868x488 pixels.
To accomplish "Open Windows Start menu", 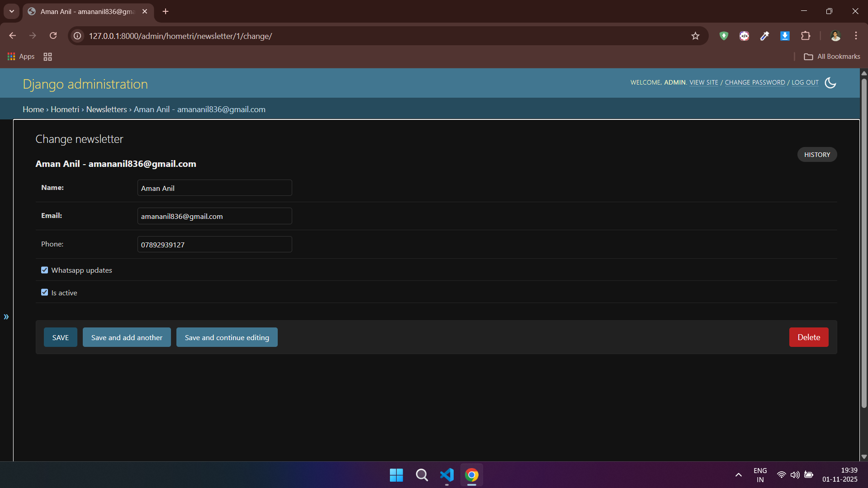I will 396,475.
